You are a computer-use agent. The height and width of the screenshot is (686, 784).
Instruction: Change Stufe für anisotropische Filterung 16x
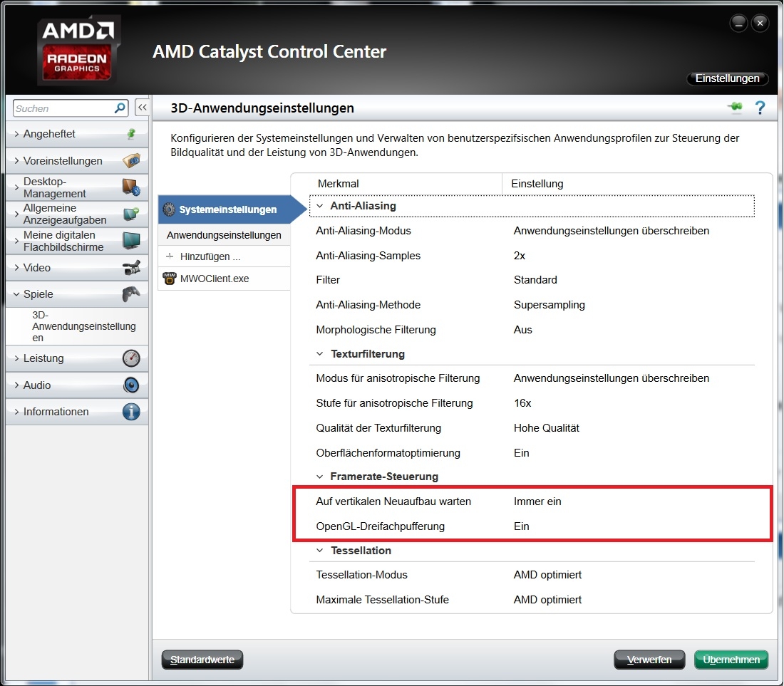coord(522,403)
